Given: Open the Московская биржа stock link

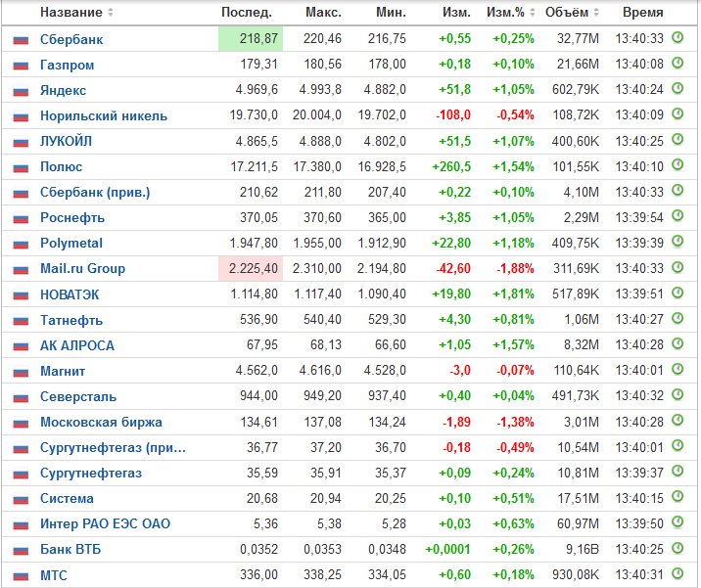Looking at the screenshot, I should tap(101, 422).
